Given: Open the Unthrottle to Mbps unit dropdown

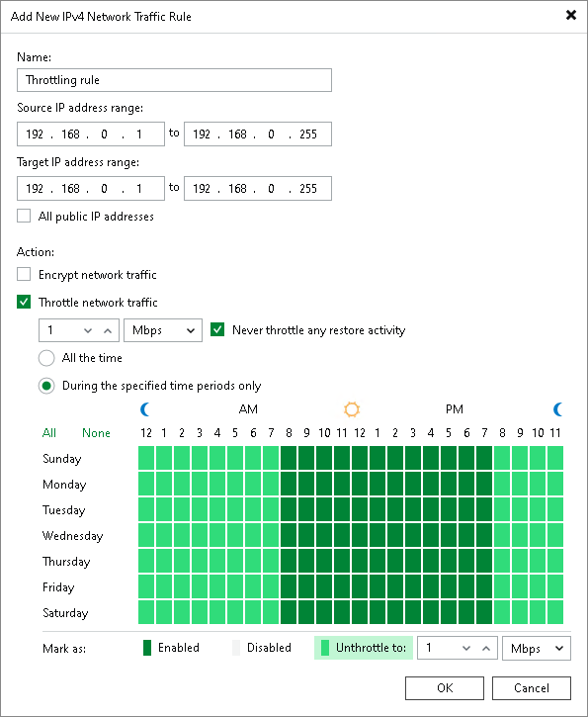Looking at the screenshot, I should 537,649.
